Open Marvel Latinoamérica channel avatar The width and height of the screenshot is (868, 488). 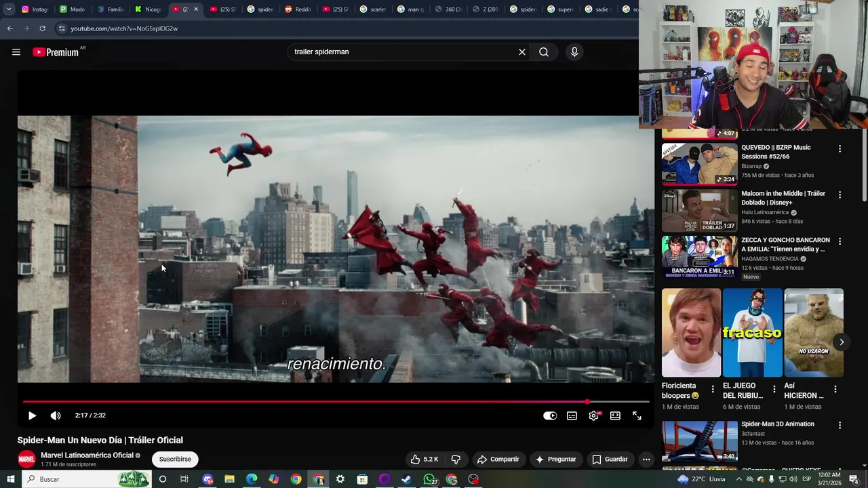pos(26,459)
